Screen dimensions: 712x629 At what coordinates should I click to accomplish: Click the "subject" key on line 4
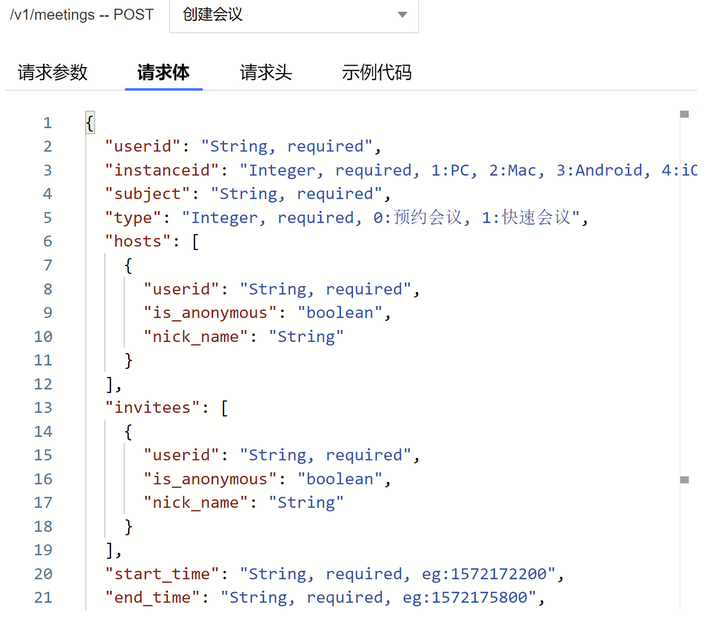[x=148, y=194]
